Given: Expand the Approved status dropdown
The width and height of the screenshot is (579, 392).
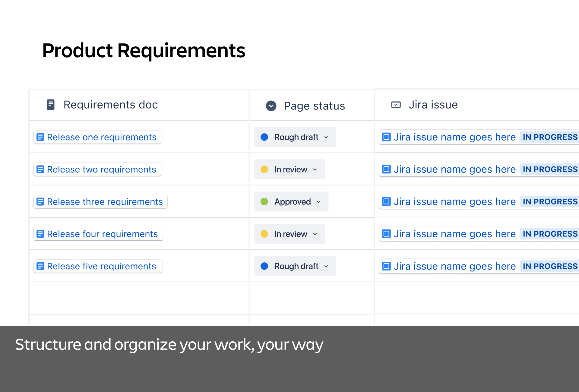Looking at the screenshot, I should click(x=318, y=202).
